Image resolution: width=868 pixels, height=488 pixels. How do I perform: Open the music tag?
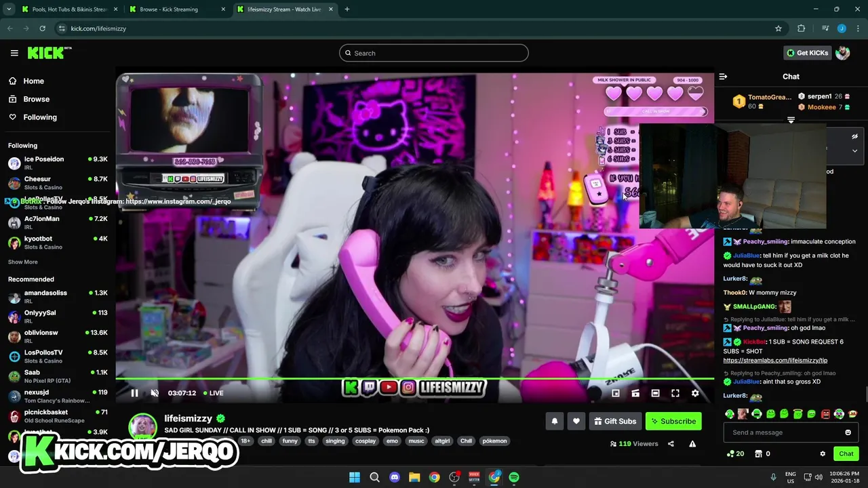pos(416,441)
